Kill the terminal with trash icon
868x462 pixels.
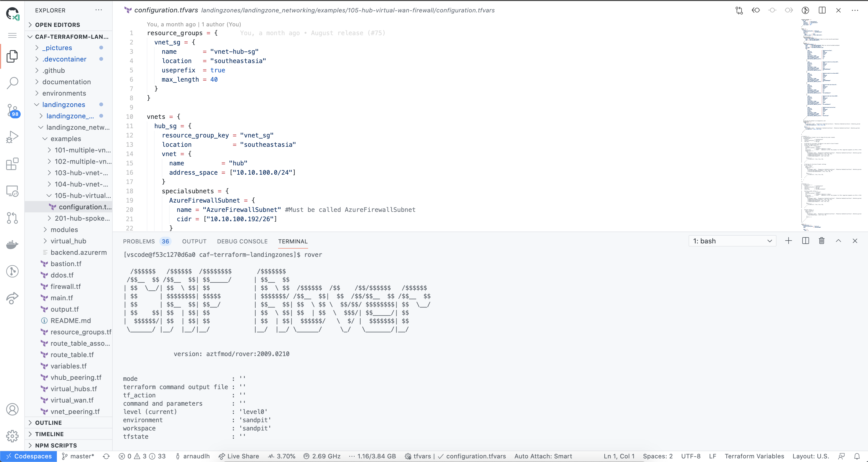pos(821,241)
